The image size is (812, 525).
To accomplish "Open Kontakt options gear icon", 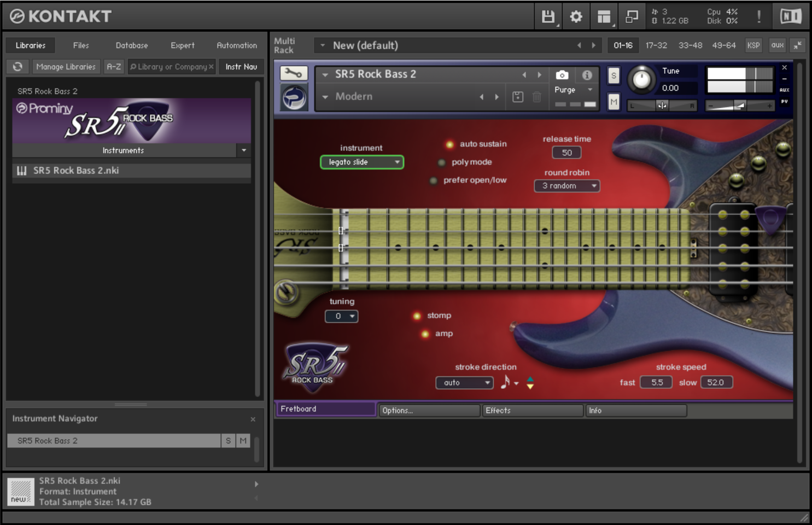I will 576,17.
